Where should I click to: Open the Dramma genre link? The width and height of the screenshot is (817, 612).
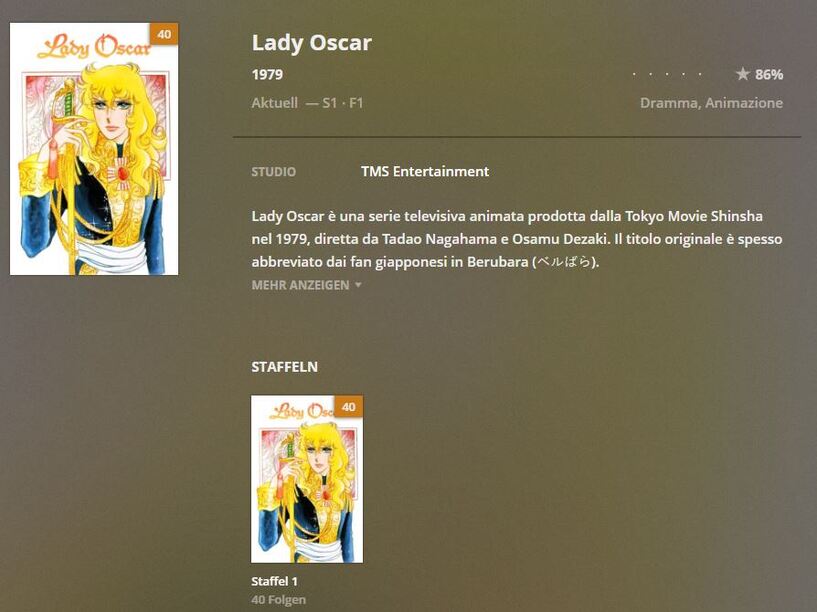669,103
